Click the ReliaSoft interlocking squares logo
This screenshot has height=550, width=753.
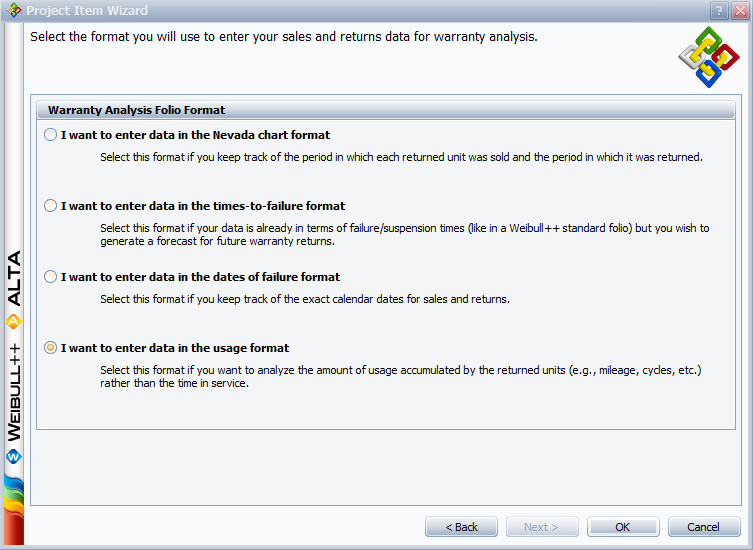(709, 57)
